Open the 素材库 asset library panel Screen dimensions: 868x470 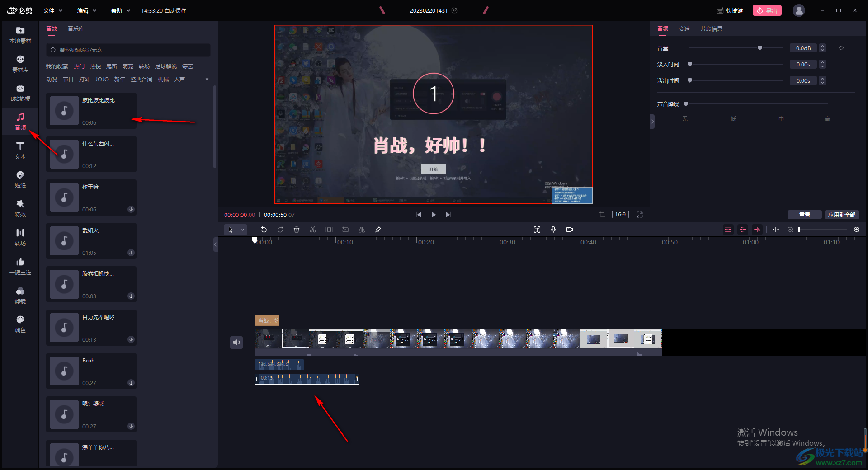click(20, 64)
